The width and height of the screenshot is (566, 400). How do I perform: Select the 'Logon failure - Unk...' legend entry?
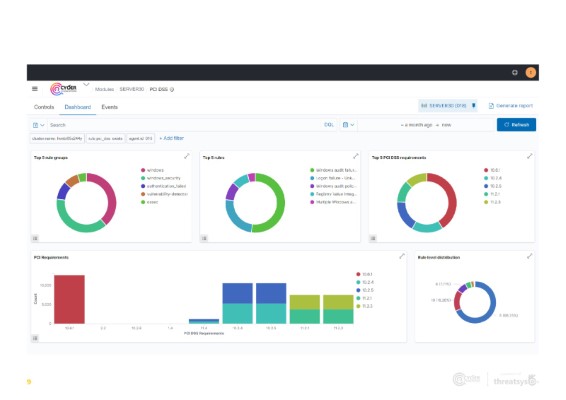click(333, 178)
